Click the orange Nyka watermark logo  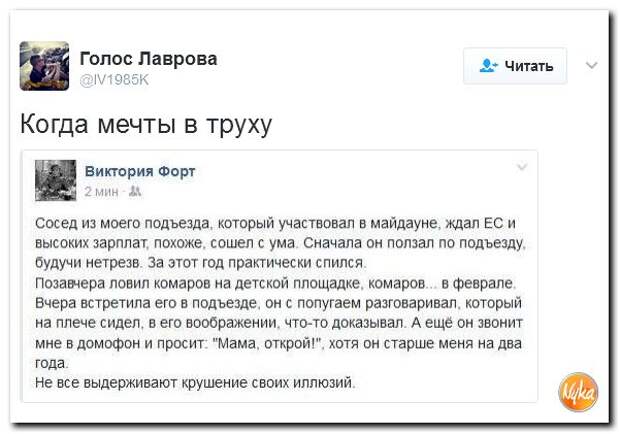coord(577,391)
